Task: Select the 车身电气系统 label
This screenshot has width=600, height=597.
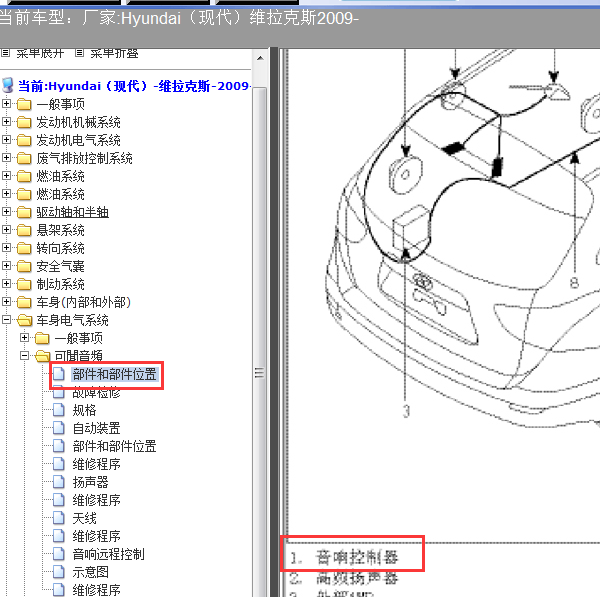Action: click(x=72, y=320)
